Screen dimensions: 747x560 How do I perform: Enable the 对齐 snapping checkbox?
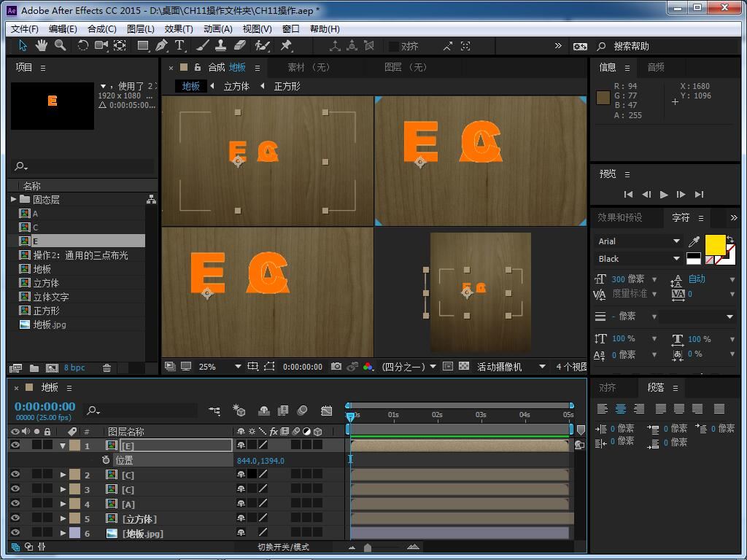(x=394, y=46)
